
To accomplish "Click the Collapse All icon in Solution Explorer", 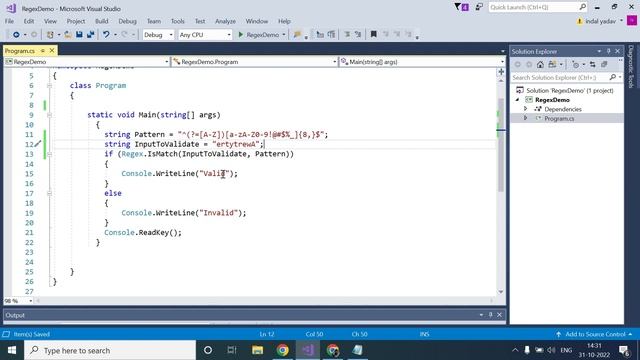I will (x=604, y=64).
